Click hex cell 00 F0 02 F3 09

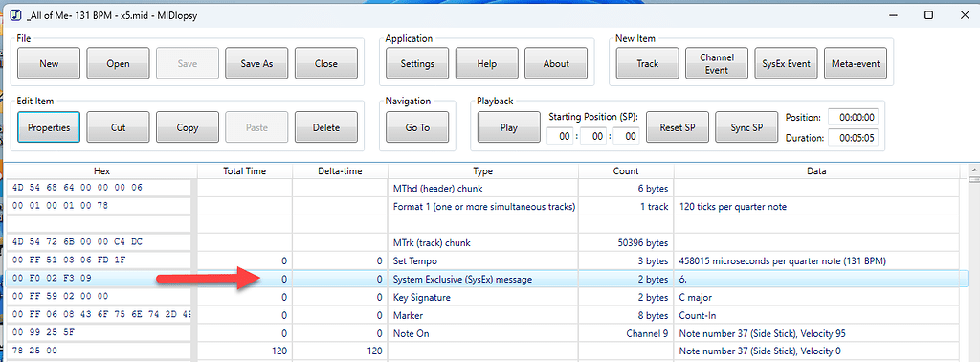pos(99,279)
